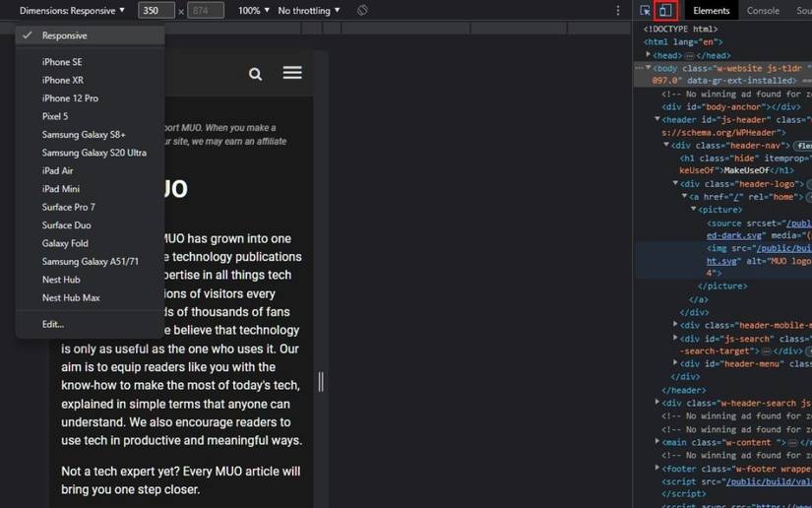Image resolution: width=812 pixels, height=508 pixels.
Task: Select Samsung Galaxy A51/71 preset
Action: click(x=91, y=261)
